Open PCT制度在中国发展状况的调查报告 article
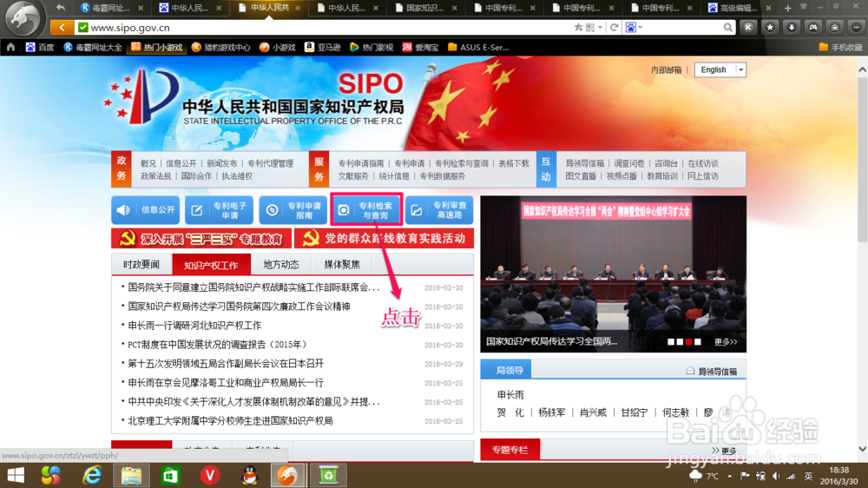The width and height of the screenshot is (868, 488). click(217, 345)
